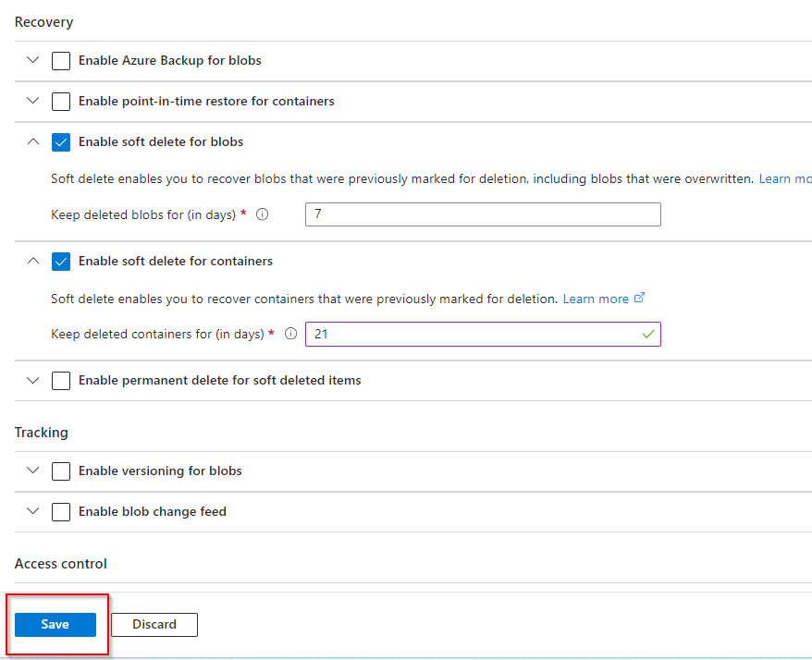Expand point-in-time restore section chevron
This screenshot has width=812, height=660.
(x=33, y=101)
